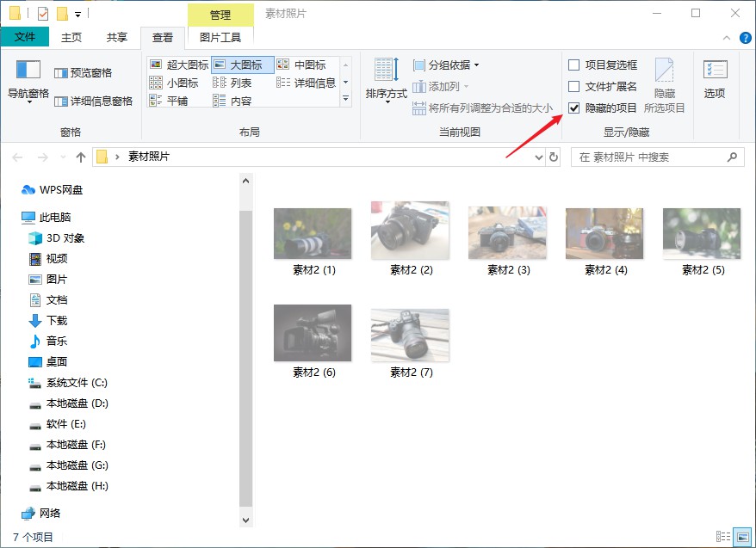Open Add columns (添加列) dropdown
Screen dimensions: 756x548
click(x=441, y=86)
